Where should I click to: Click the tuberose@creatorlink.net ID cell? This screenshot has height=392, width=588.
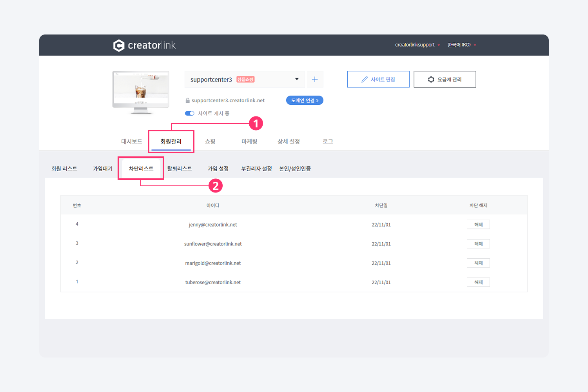[213, 282]
